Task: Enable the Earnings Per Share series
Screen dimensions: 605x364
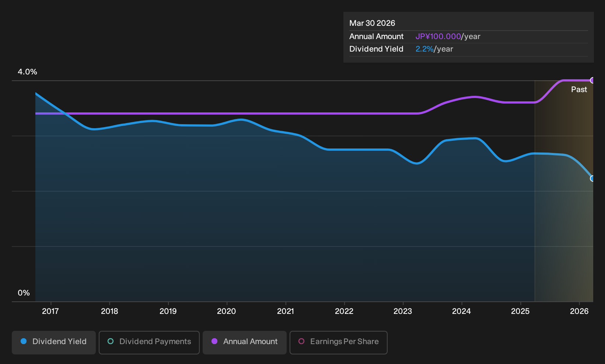Action: (339, 343)
